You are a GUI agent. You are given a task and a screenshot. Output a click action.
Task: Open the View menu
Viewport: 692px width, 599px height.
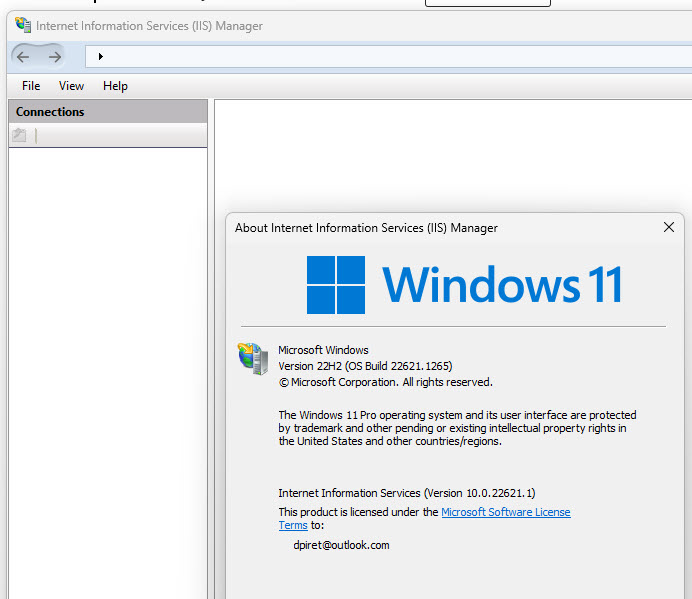click(x=71, y=86)
